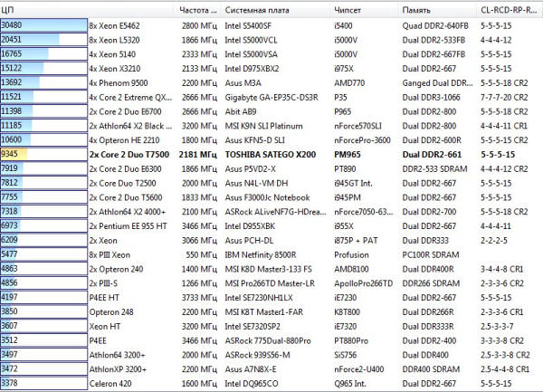Select row 4x Core 2 Extreme QX...
Screen dimensions: 543x392
[271, 97]
